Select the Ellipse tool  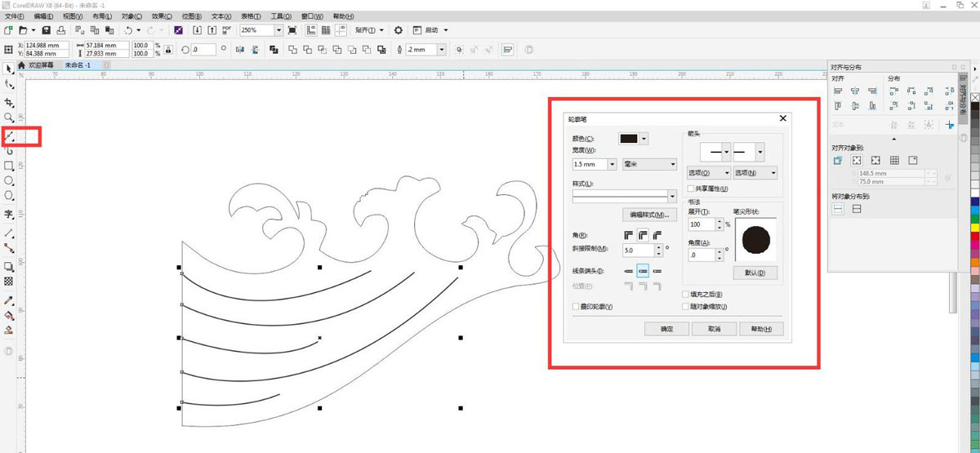coord(9,180)
